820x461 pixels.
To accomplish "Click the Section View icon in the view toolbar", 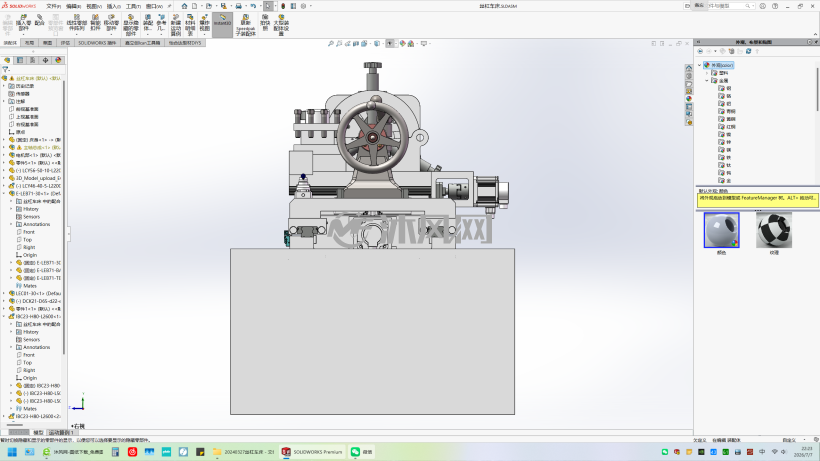I will pyautogui.click(x=356, y=43).
